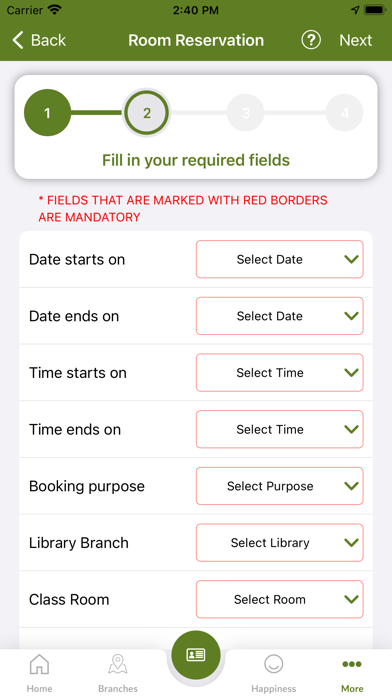Select step 2 in progress indicator
The width and height of the screenshot is (392, 696).
tap(147, 113)
